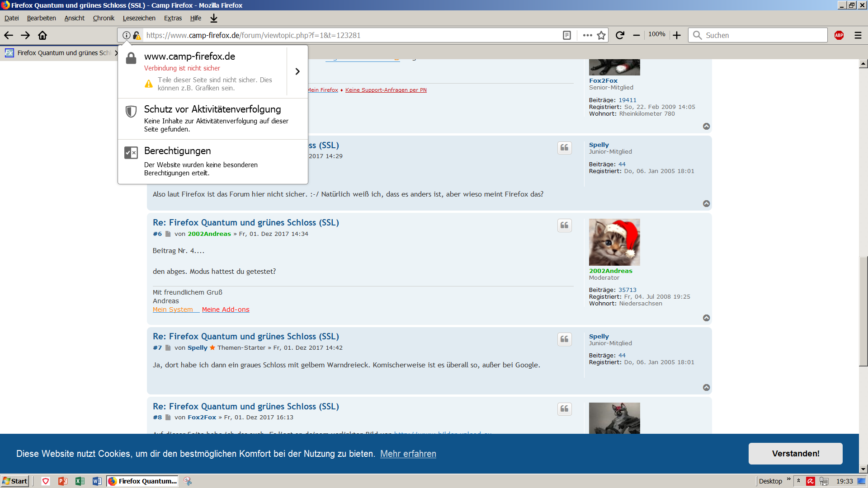The width and height of the screenshot is (868, 488).
Task: Open the hamburger application menu
Action: pyautogui.click(x=858, y=35)
